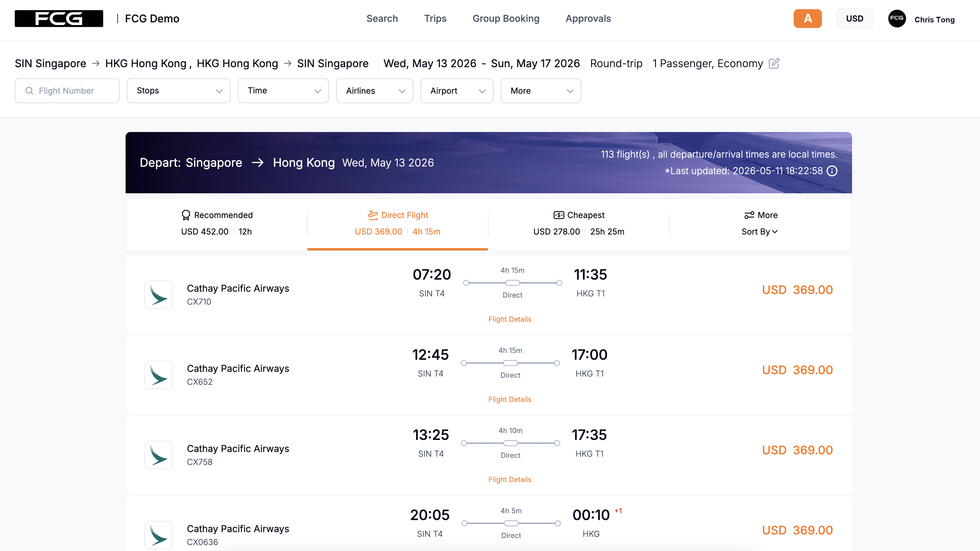Click the Chris Tong user name
980x551 pixels.
pos(934,19)
